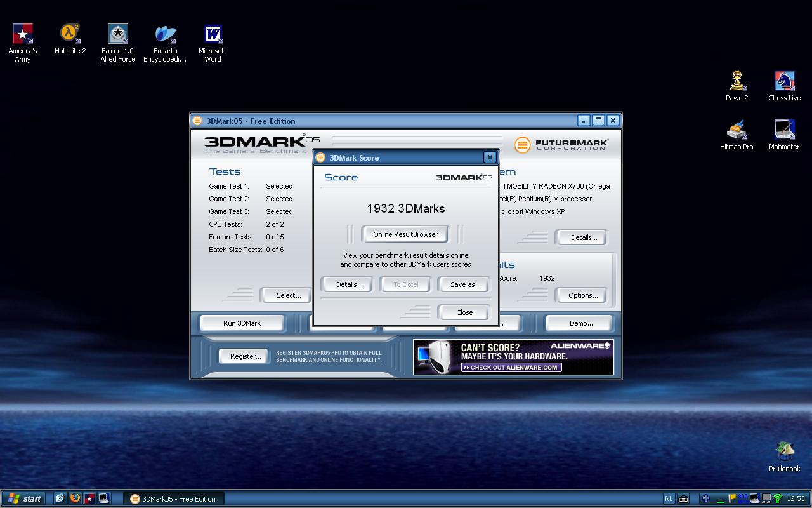Click the NL language bar indicator
The height and width of the screenshot is (508, 812).
click(669, 498)
